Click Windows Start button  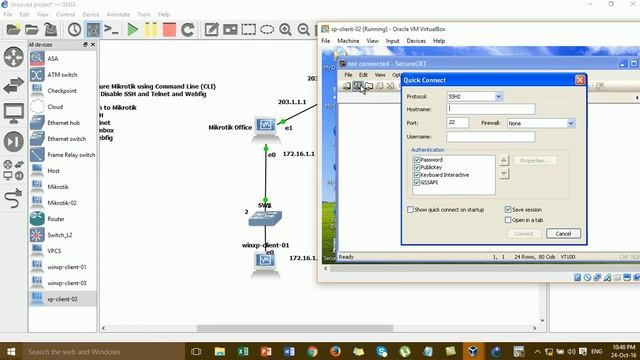click(11, 351)
